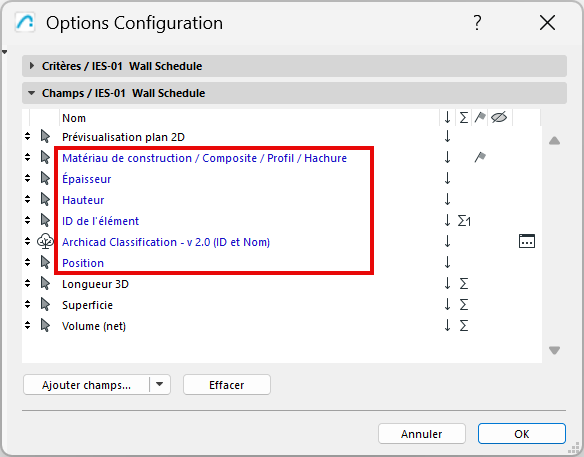Click the scroll up arrow of fields list
584x457 pixels.
tap(555, 141)
